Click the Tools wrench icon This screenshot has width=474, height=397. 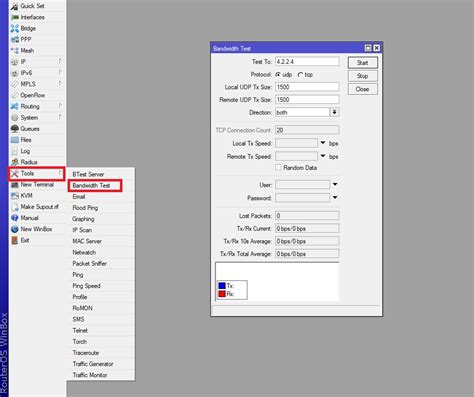point(15,173)
